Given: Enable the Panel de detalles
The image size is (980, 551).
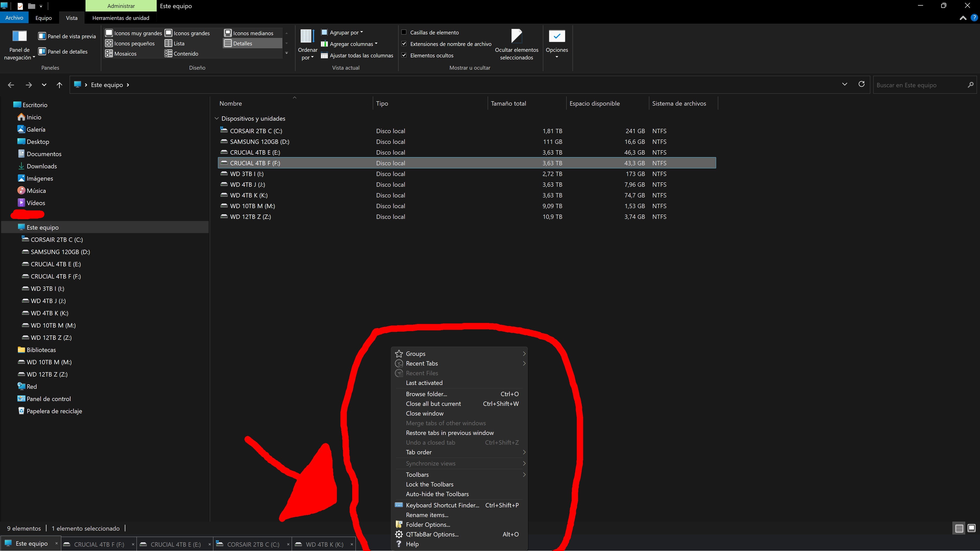Looking at the screenshot, I should (63, 52).
